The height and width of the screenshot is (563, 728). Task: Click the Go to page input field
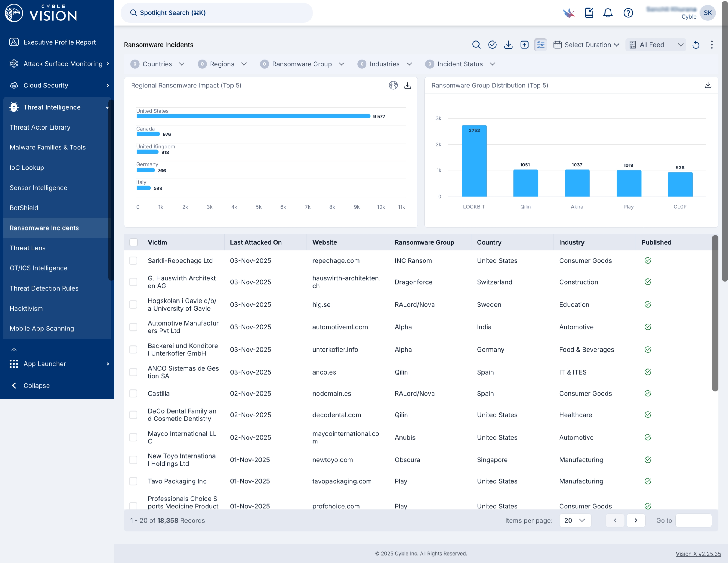[693, 520]
